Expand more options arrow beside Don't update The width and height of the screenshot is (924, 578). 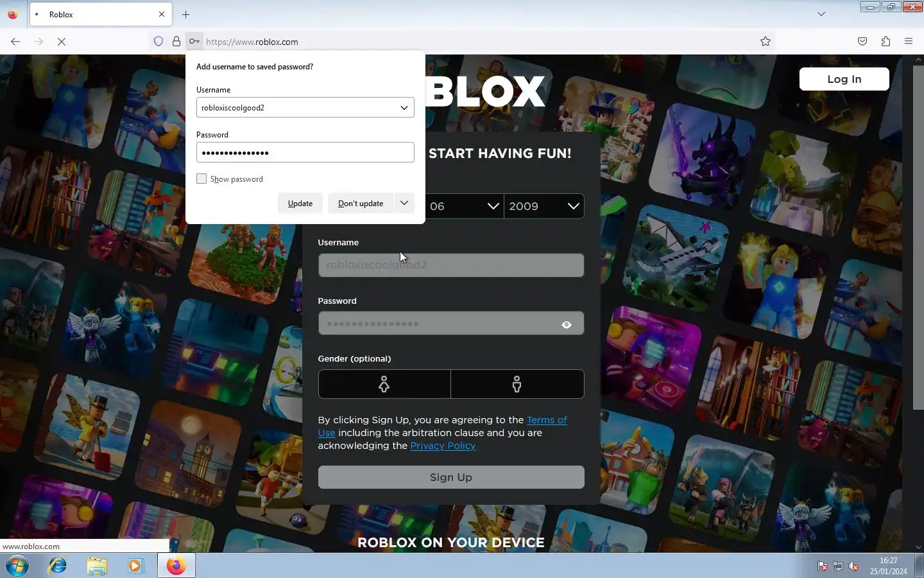(x=404, y=204)
